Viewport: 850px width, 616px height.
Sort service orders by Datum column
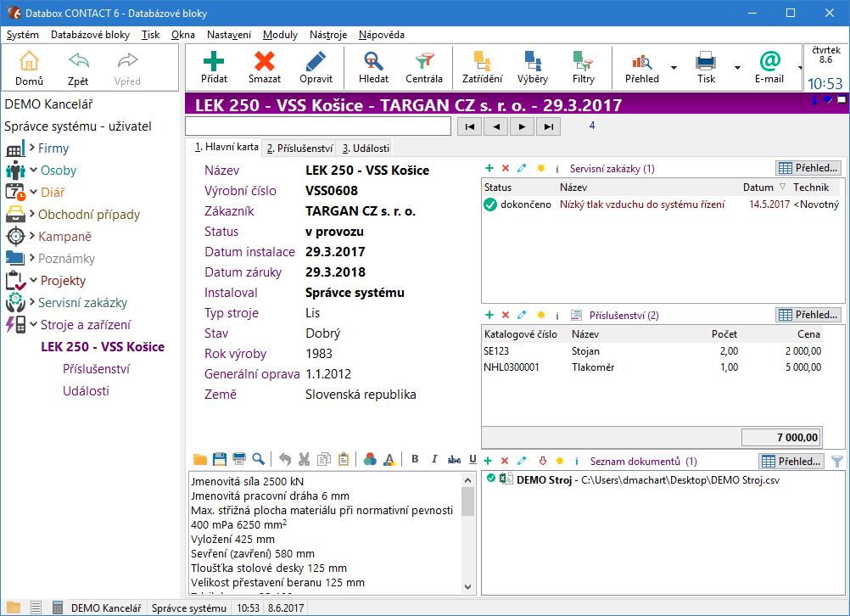[763, 187]
